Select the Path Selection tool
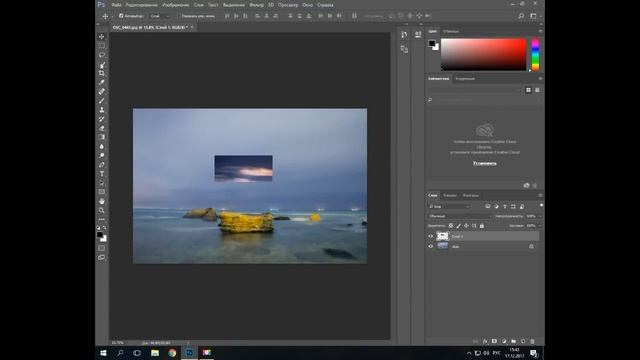Image resolution: width=640 pixels, height=360 pixels. [x=102, y=183]
